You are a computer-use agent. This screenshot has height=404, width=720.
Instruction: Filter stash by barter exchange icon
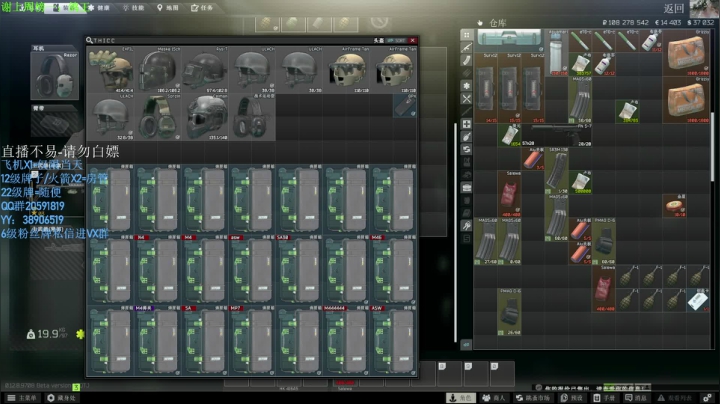tap(466, 149)
